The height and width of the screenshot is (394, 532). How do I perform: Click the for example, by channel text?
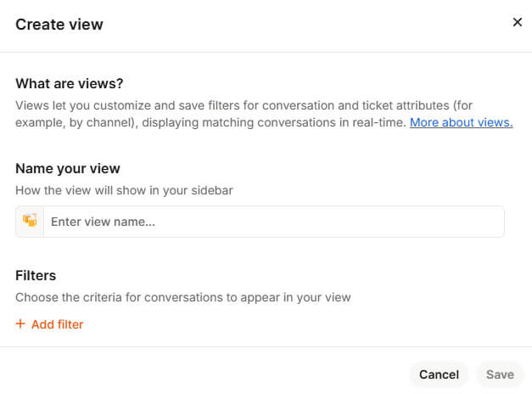(83, 122)
